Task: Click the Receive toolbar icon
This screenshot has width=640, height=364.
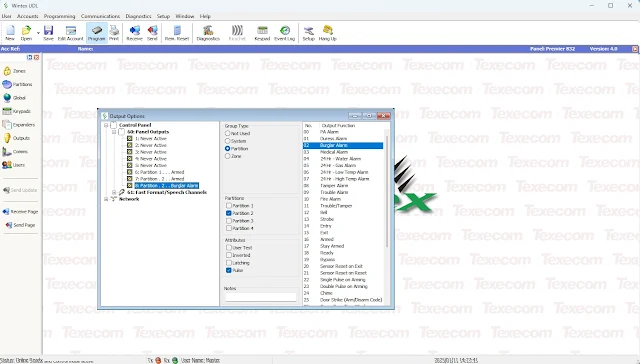Action: pyautogui.click(x=134, y=33)
